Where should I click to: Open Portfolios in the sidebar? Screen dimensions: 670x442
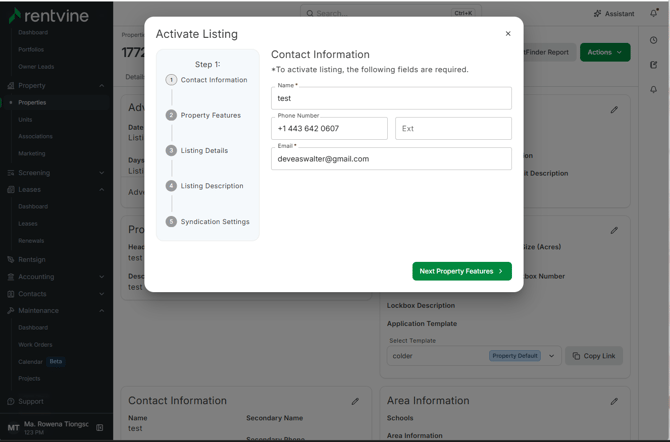click(31, 50)
